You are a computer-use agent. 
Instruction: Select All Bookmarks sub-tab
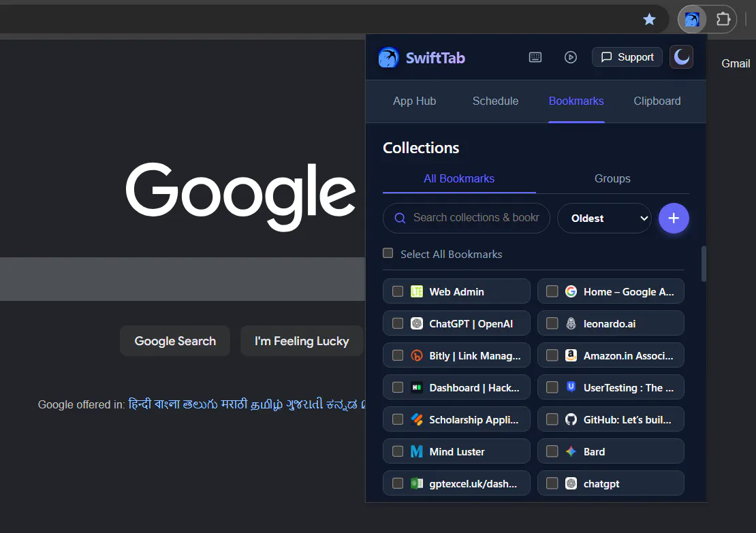click(459, 179)
